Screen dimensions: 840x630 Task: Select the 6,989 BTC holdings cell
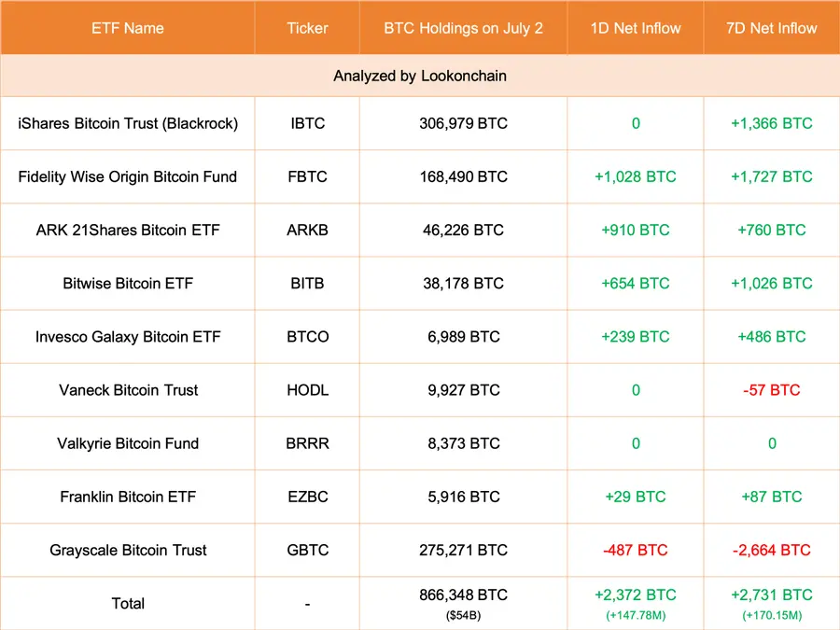coord(463,336)
